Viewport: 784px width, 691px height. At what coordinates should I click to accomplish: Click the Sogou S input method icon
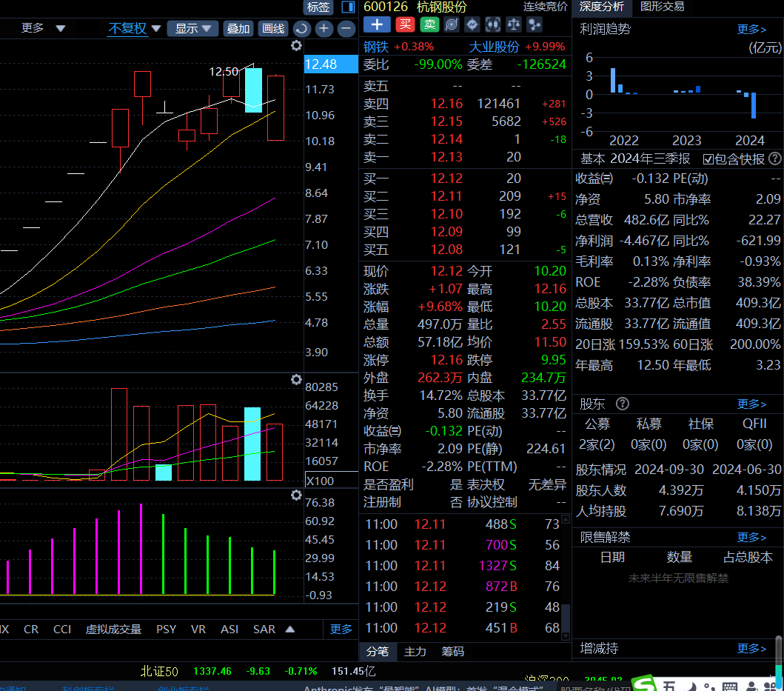tap(645, 683)
